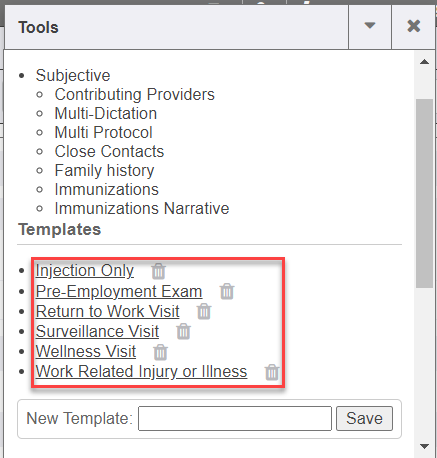Load the Pre-Employment Exam template
Image resolution: width=437 pixels, height=458 pixels.
119,291
